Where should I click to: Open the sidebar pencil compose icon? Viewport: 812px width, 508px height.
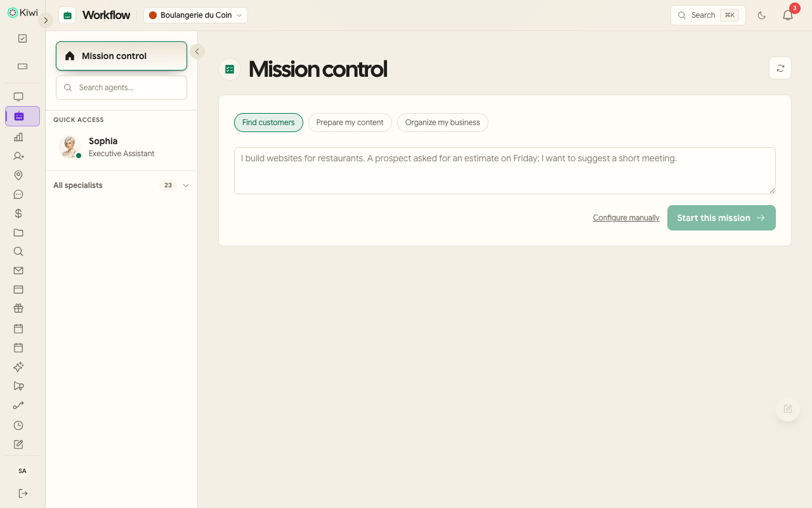click(x=18, y=444)
